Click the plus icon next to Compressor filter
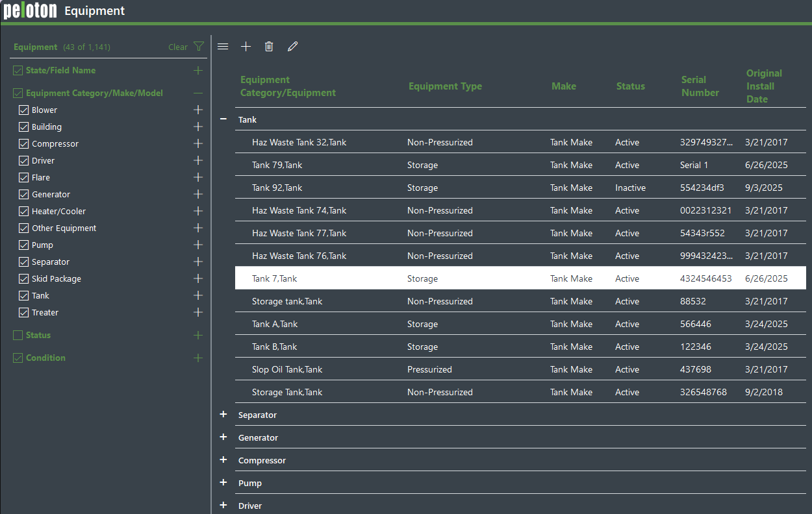Image resolution: width=812 pixels, height=514 pixels. click(x=198, y=144)
